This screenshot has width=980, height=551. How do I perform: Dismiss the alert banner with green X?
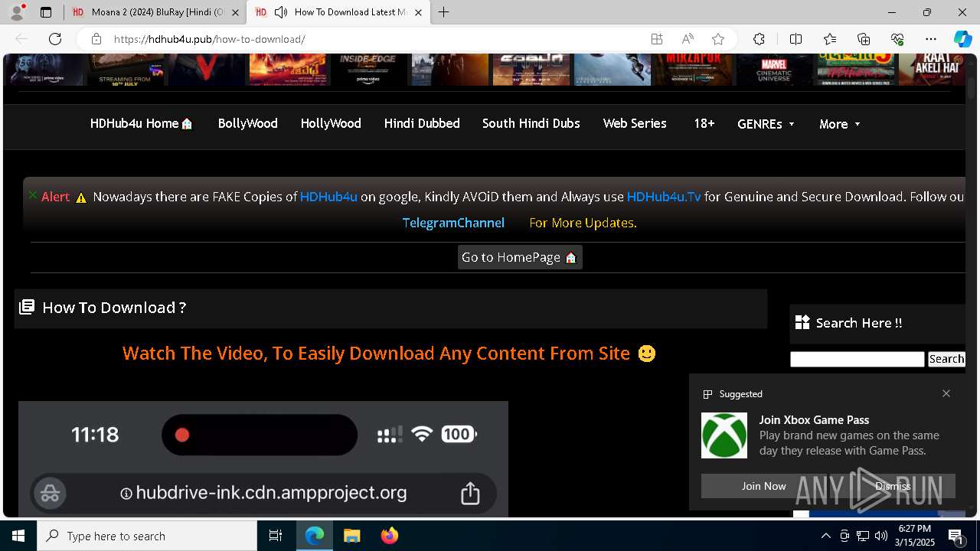[33, 195]
